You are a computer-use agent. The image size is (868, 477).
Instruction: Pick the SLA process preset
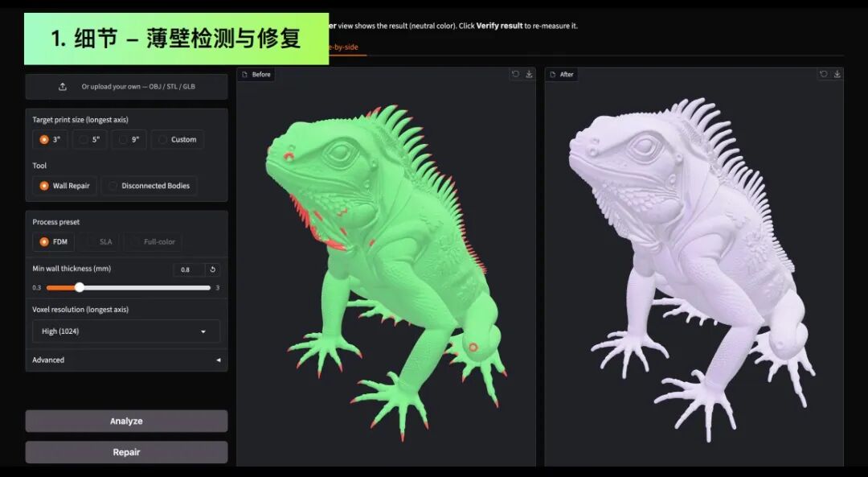click(99, 241)
